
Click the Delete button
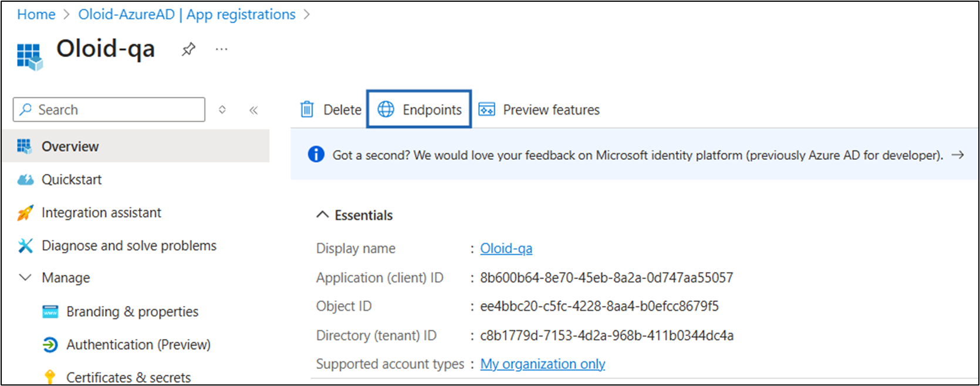331,109
